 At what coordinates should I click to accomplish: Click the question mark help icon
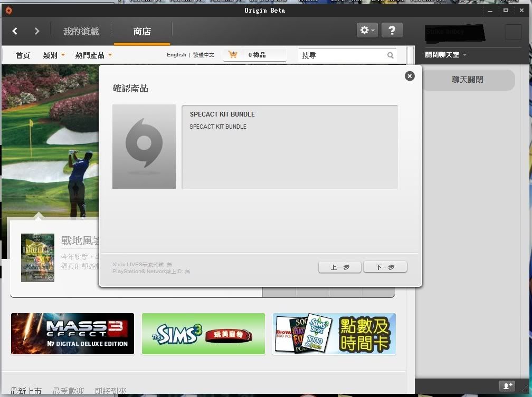[x=392, y=31]
